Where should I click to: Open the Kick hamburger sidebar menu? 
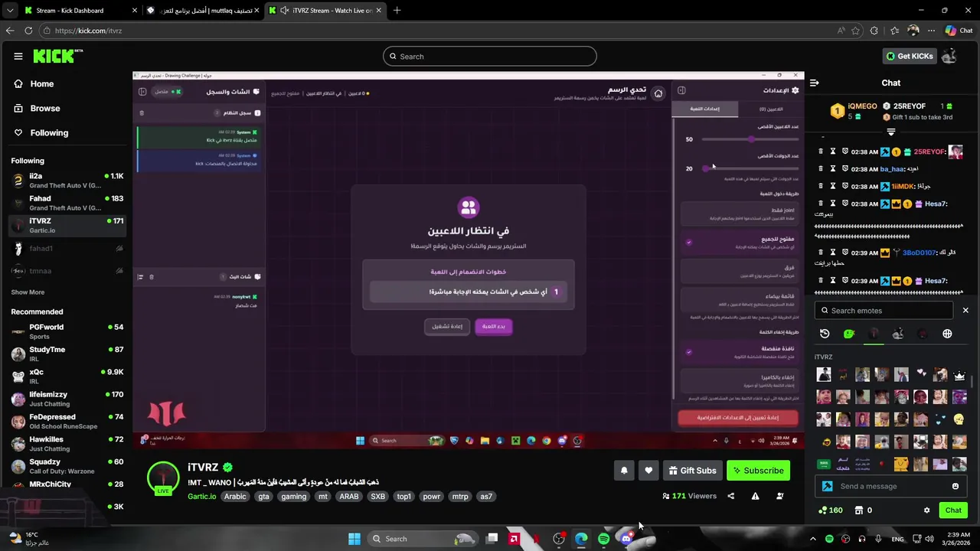[x=18, y=56]
